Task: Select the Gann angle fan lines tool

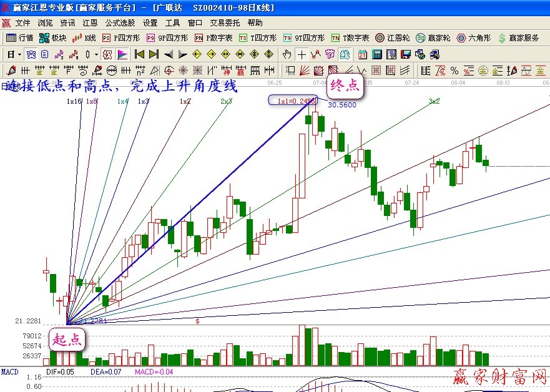Action: coord(305,71)
